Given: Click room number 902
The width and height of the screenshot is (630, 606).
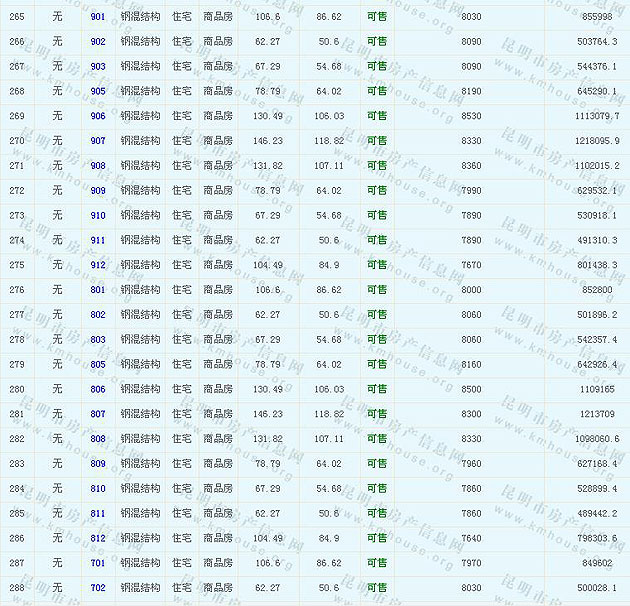Looking at the screenshot, I should point(97,42).
